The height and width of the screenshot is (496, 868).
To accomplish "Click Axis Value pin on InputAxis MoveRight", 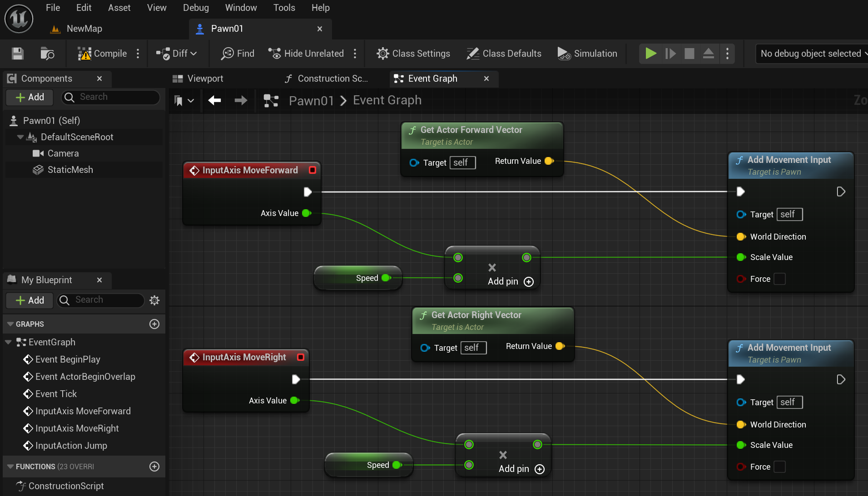I will [x=295, y=400].
